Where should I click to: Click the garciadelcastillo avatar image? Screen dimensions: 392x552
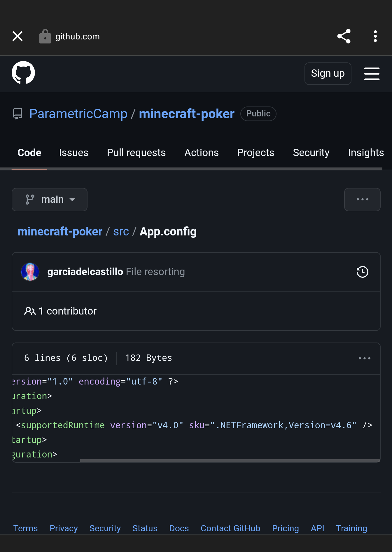point(30,272)
